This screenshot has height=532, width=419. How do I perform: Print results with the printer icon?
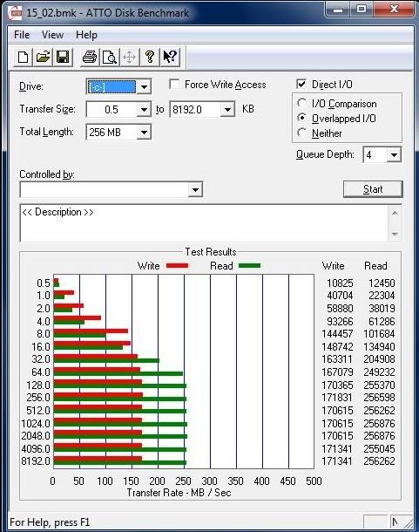90,57
